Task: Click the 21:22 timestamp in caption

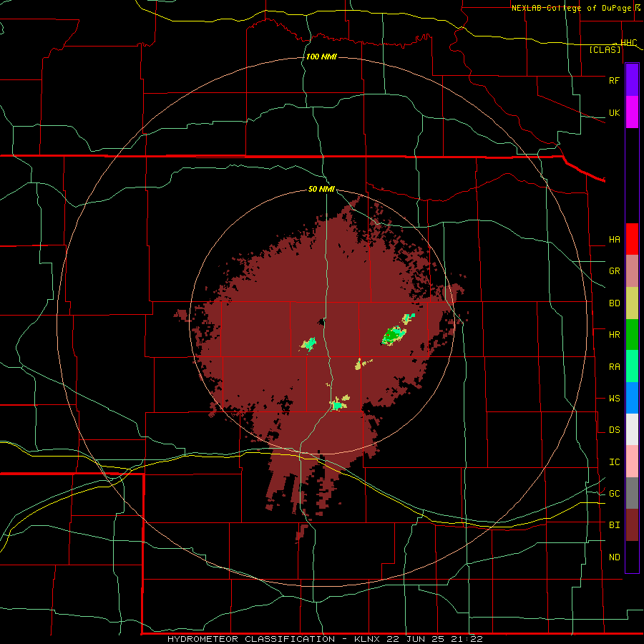Action: click(x=467, y=639)
